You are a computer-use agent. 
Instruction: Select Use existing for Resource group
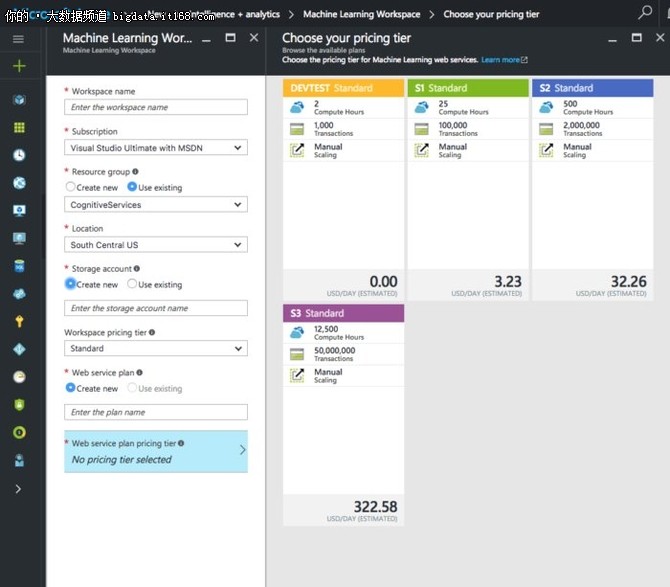click(x=132, y=187)
